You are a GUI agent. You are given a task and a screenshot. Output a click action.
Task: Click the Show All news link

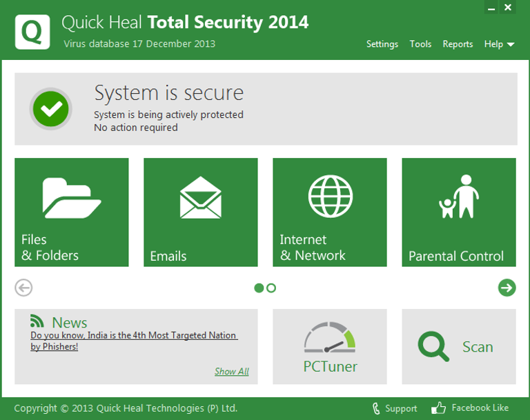[x=231, y=372]
